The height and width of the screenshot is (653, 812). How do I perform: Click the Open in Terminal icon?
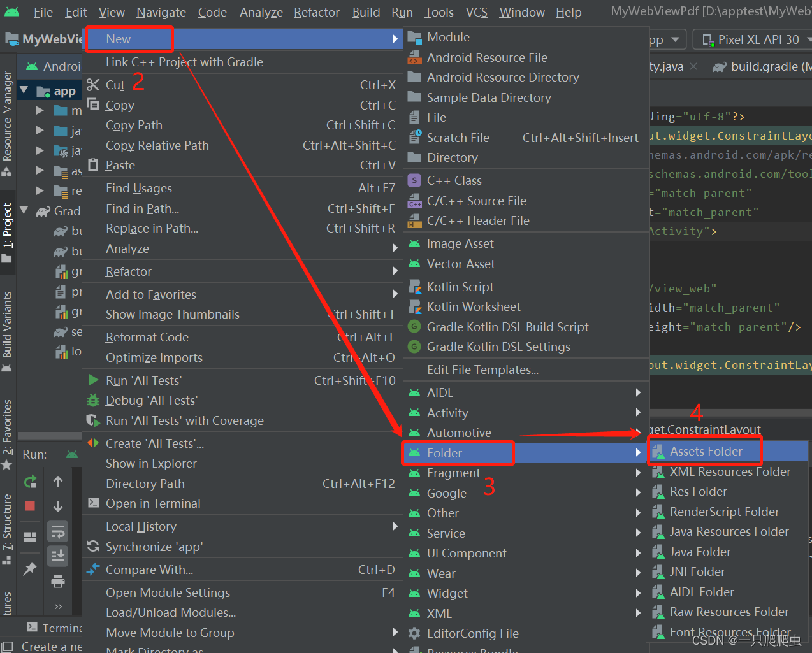click(x=93, y=503)
